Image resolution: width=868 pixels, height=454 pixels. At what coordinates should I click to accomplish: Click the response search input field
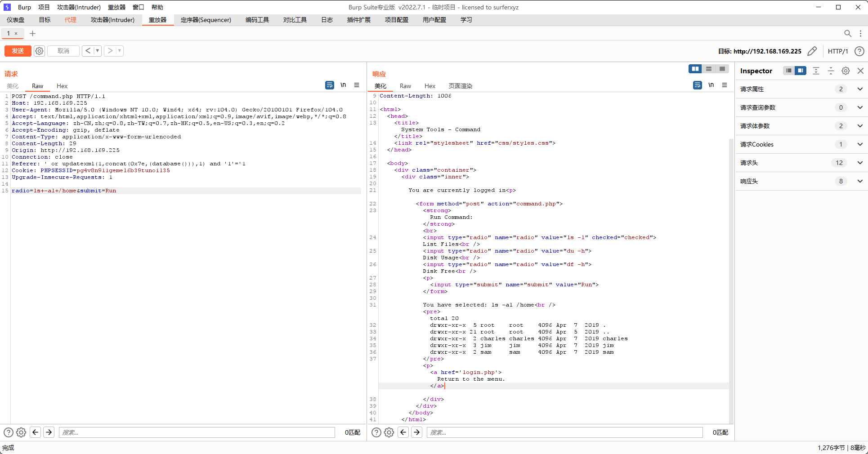point(565,432)
